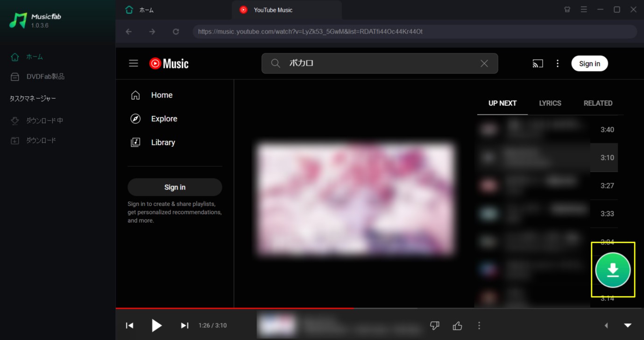The width and height of the screenshot is (644, 340).
Task: Reload the page with the refresh icon
Action: tap(176, 31)
